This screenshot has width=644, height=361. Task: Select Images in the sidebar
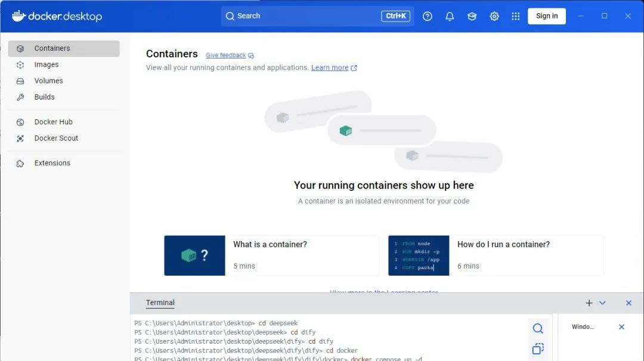point(64,64)
